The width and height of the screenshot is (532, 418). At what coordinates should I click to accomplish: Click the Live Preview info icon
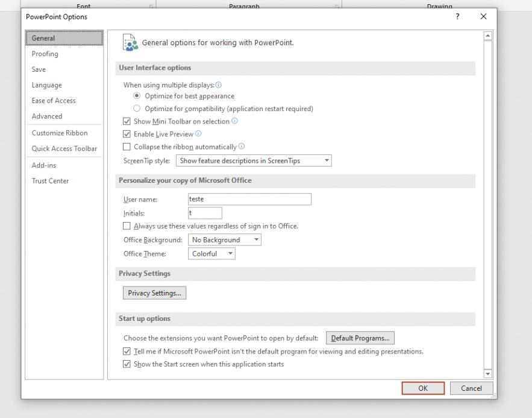[x=198, y=134]
